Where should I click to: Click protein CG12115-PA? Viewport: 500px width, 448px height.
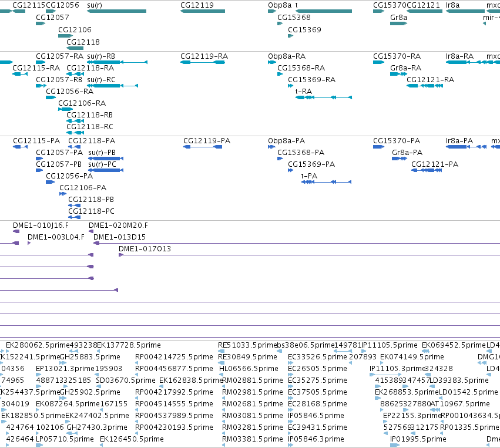[x=36, y=141]
